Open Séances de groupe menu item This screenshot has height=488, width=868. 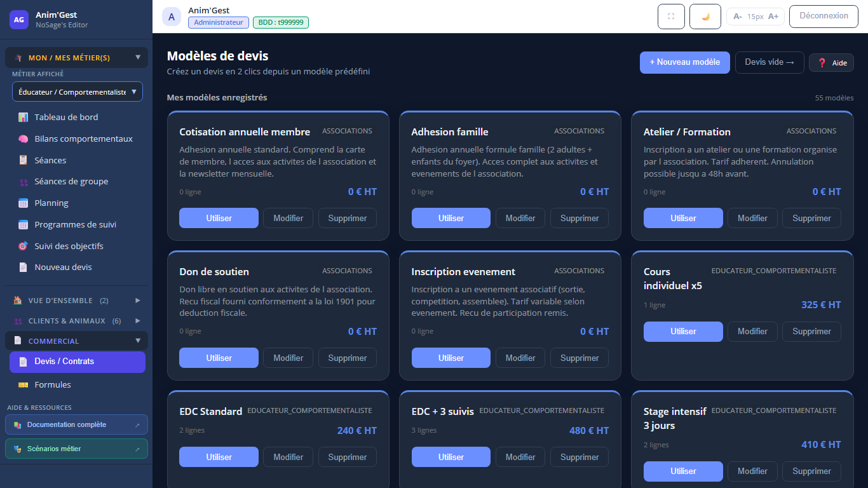(78, 182)
